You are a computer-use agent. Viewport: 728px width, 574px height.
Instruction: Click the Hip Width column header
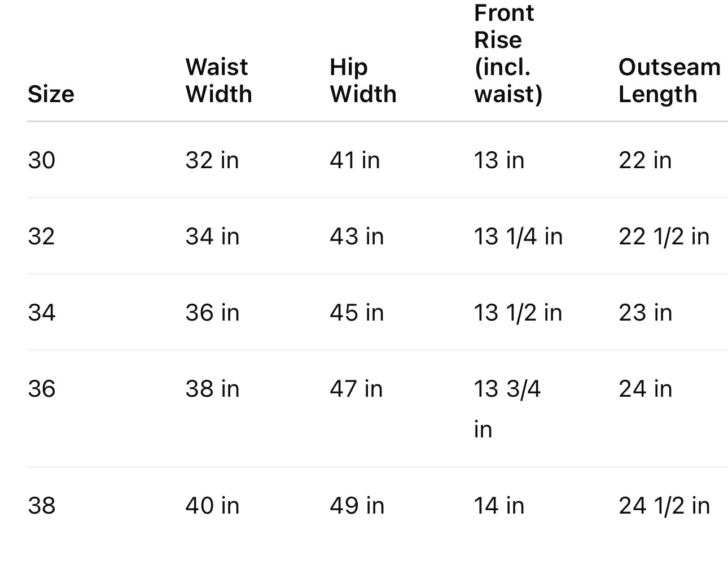tap(363, 81)
